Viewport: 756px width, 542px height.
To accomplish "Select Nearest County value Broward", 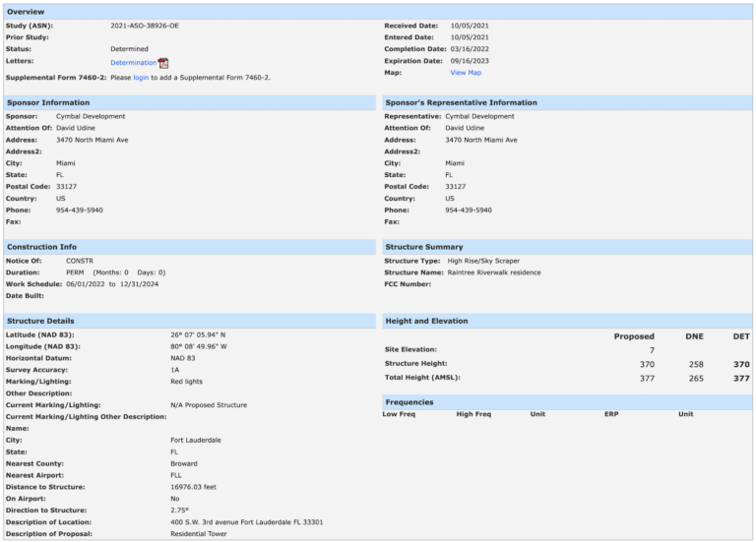I will [184, 463].
